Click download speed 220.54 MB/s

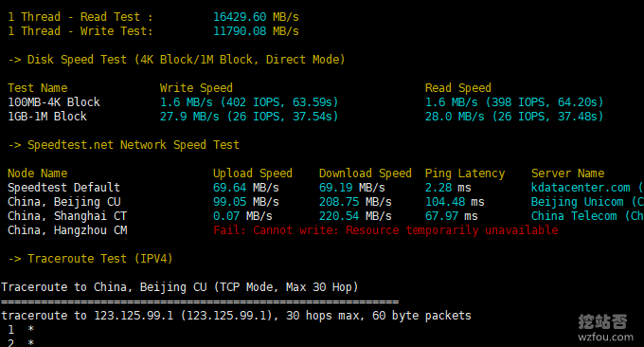click(355, 216)
